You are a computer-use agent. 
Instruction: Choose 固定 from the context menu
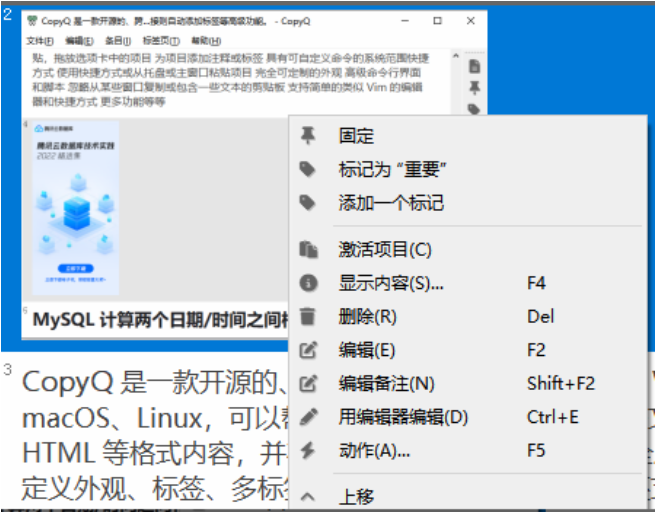pos(467,136)
